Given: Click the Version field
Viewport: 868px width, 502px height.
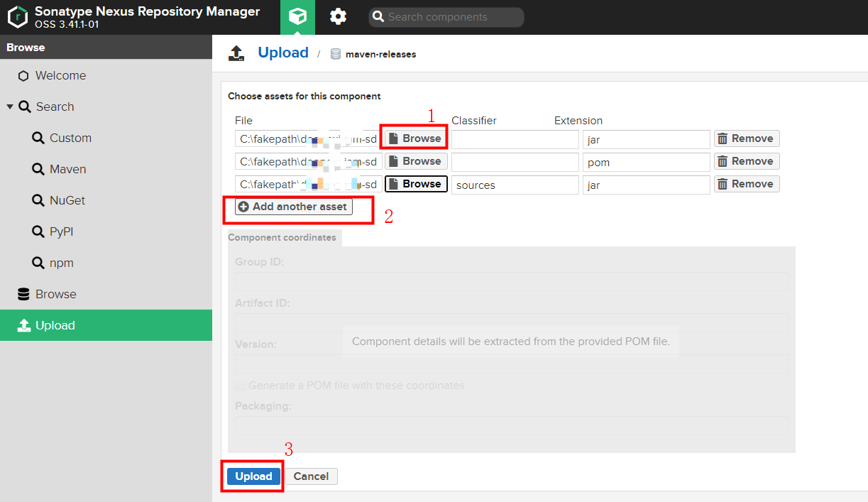Looking at the screenshot, I should point(512,364).
